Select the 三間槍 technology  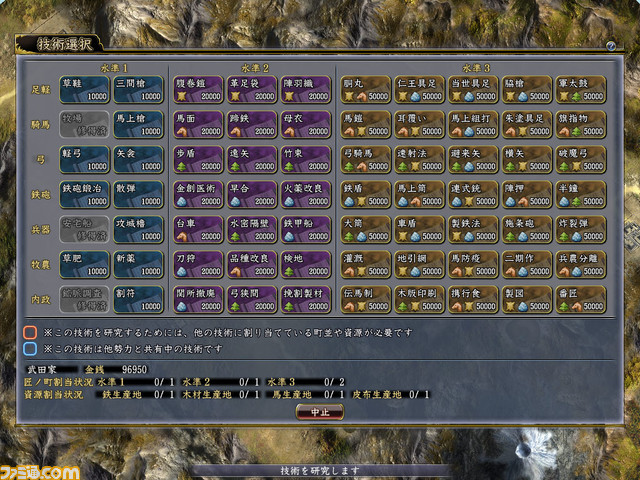pos(138,89)
